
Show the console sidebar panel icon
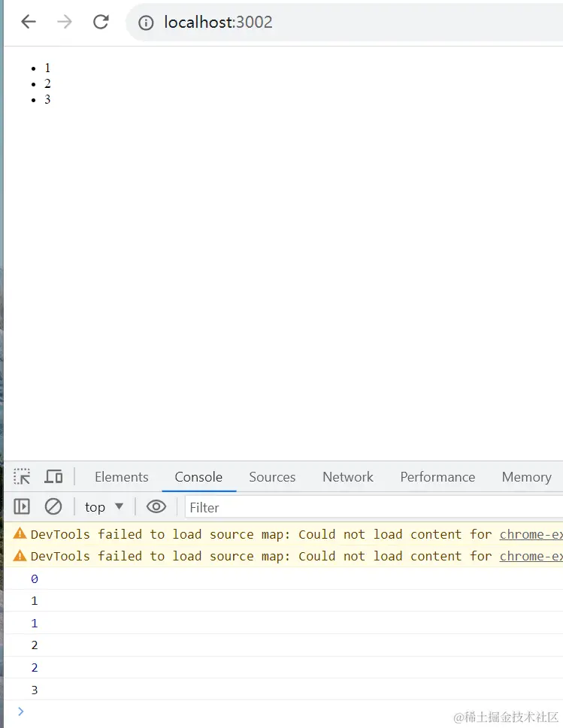pos(22,506)
